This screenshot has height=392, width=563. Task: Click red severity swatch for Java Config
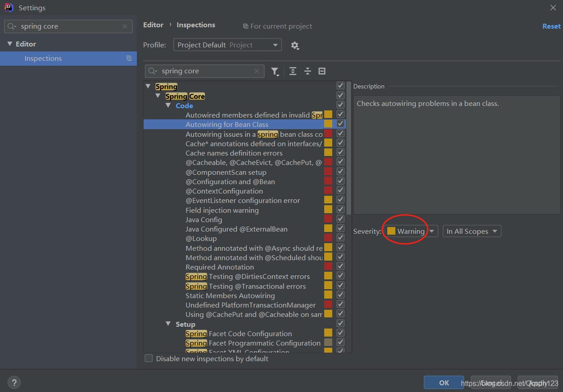328,219
